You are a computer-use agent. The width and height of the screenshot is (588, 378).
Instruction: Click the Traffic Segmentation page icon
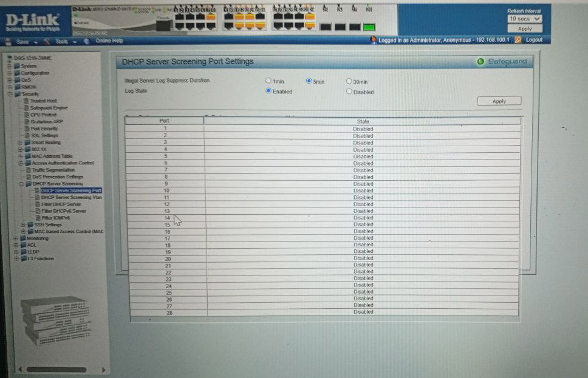tap(28, 170)
